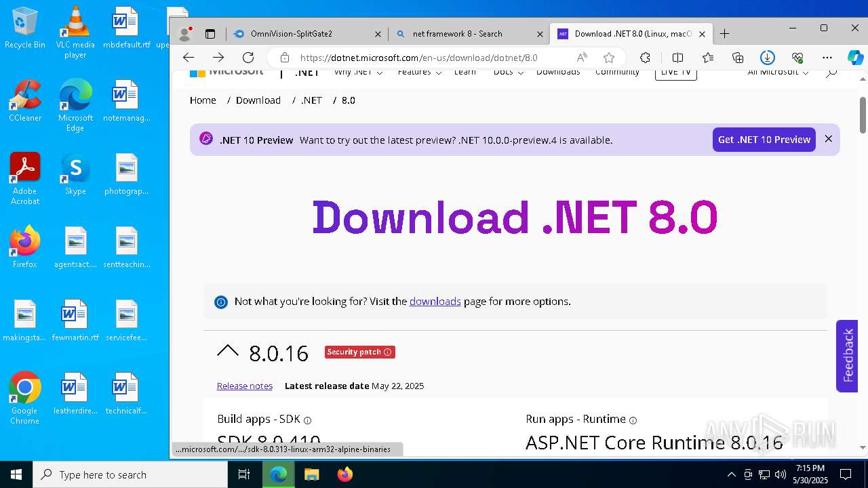Dismiss the .NET 10 Preview banner

coord(828,139)
